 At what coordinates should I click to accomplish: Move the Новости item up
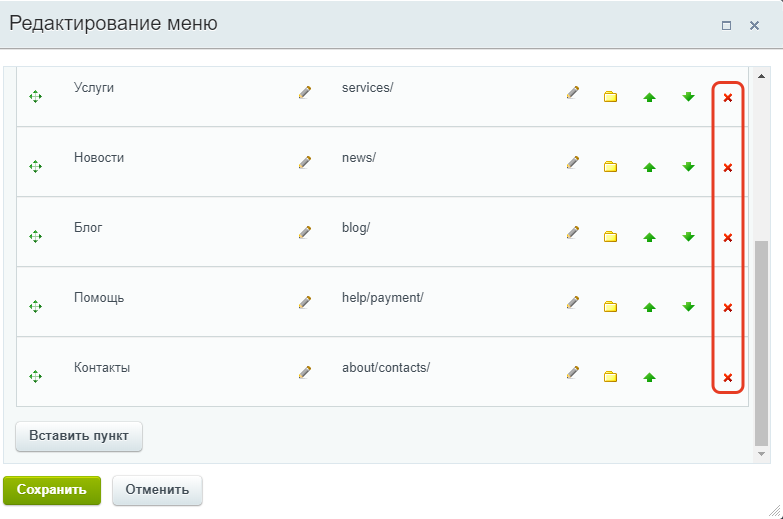tap(649, 167)
